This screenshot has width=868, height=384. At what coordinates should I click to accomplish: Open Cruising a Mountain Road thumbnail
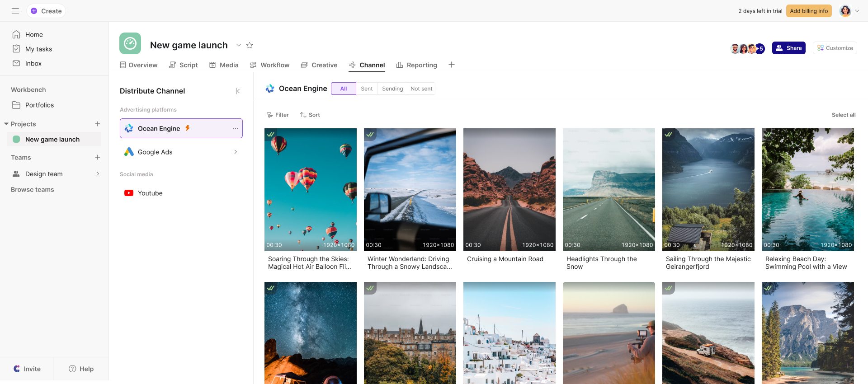509,190
